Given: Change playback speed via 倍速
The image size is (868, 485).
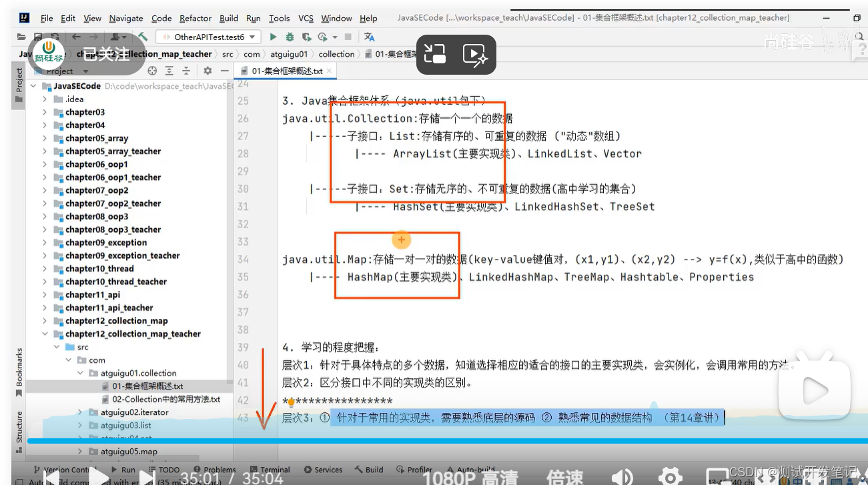Looking at the screenshot, I should click(564, 477).
